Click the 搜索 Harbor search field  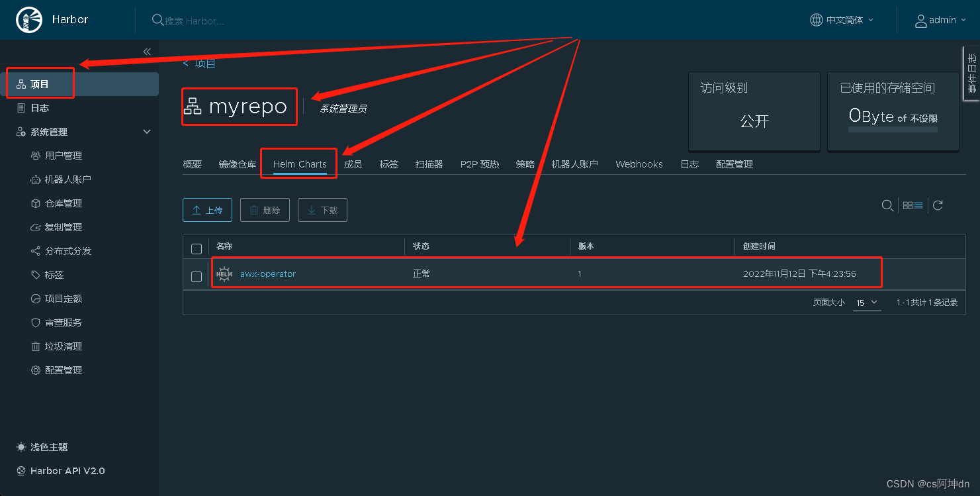[x=195, y=21]
